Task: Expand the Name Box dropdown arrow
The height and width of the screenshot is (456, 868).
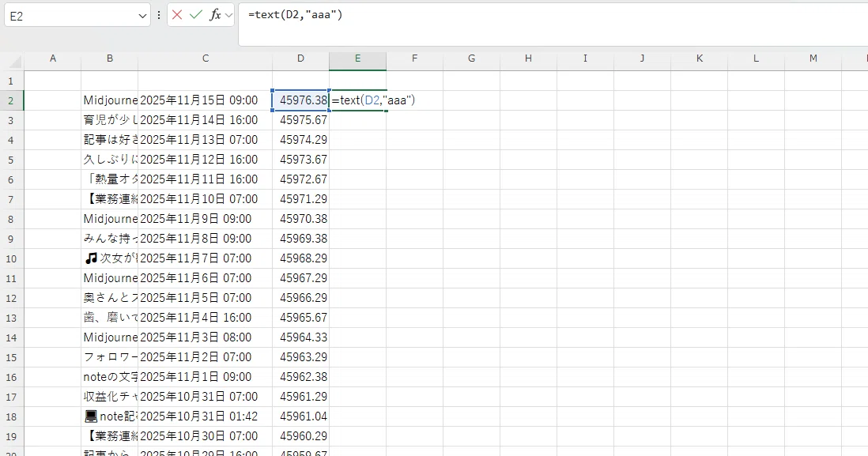Action: (x=142, y=17)
